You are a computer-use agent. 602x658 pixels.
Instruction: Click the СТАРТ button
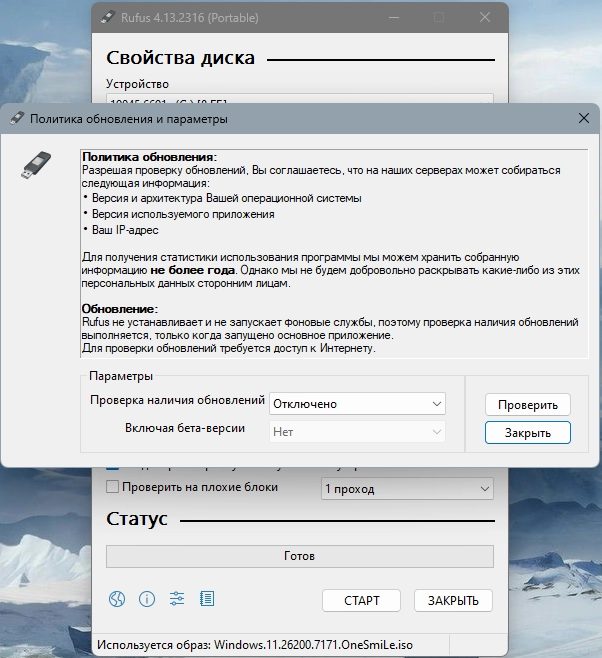(362, 601)
